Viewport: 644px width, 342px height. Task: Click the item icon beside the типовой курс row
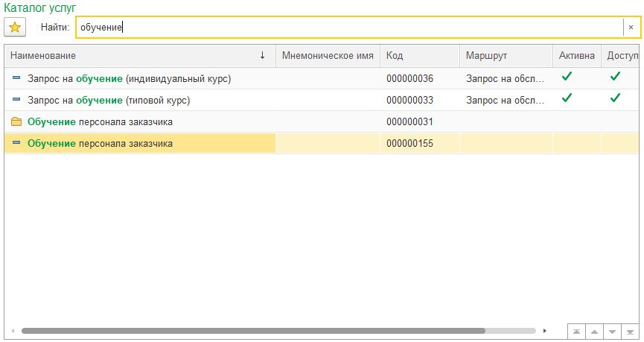pyautogui.click(x=16, y=100)
